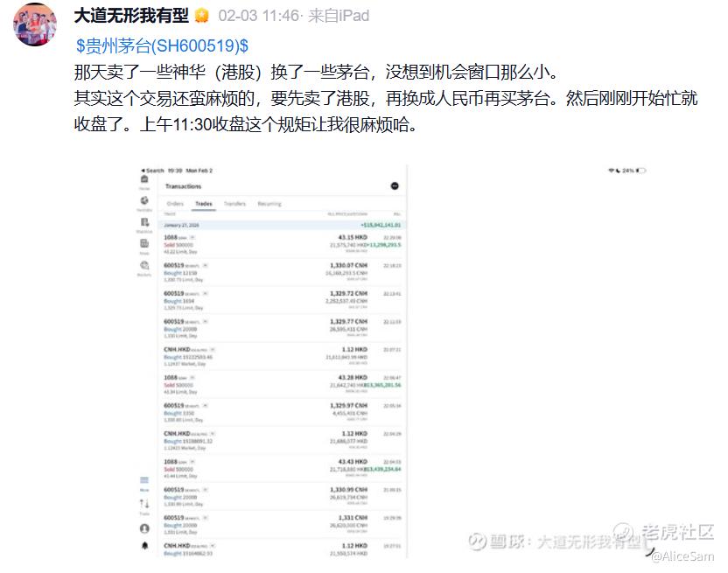The image size is (728, 573).
Task: Expand the 1088 trade at 43.15 HKD
Action: tap(192, 238)
